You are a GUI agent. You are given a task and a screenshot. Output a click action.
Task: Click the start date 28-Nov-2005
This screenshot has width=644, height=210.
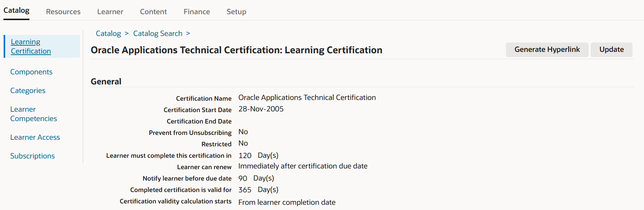click(x=261, y=109)
